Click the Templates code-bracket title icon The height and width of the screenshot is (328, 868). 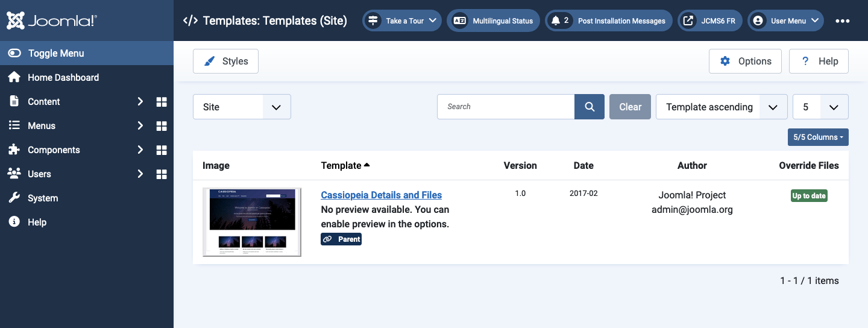click(x=190, y=20)
